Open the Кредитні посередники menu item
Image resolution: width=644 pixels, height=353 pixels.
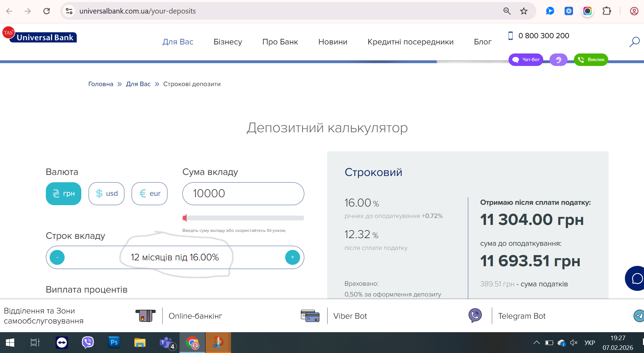pyautogui.click(x=411, y=42)
